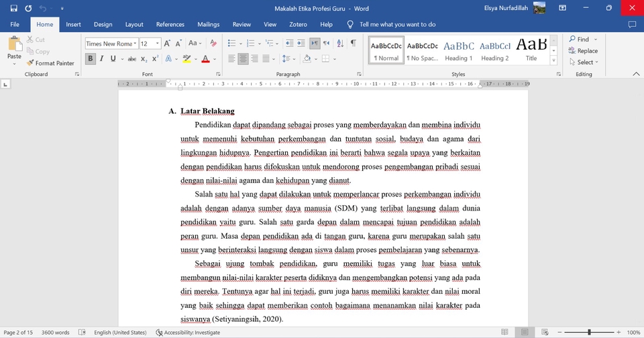Open the File menu
The height and width of the screenshot is (338, 644).
click(x=15, y=25)
